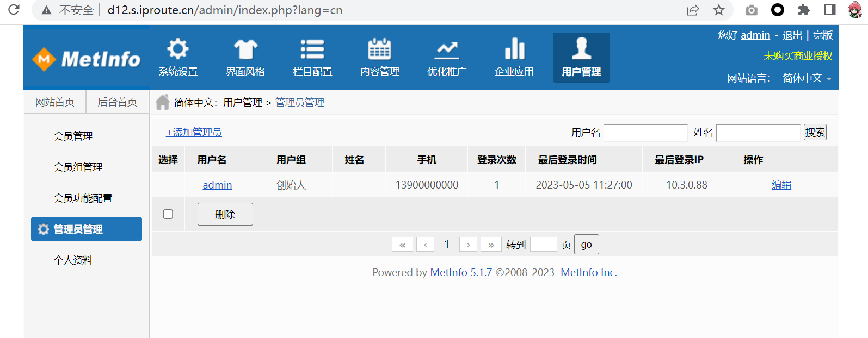Screen dimensions: 868x338
Task: Open the 系统设置 gear icon
Action: 178,49
